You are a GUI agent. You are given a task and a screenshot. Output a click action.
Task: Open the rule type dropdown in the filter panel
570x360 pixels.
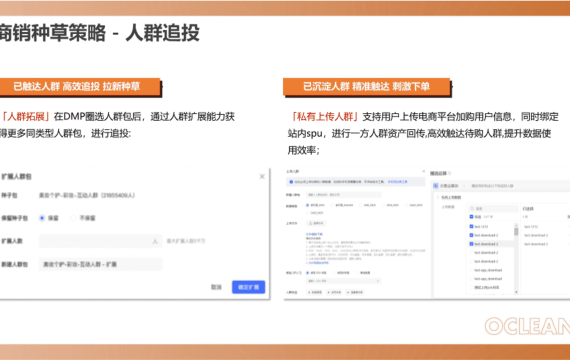(x=451, y=186)
